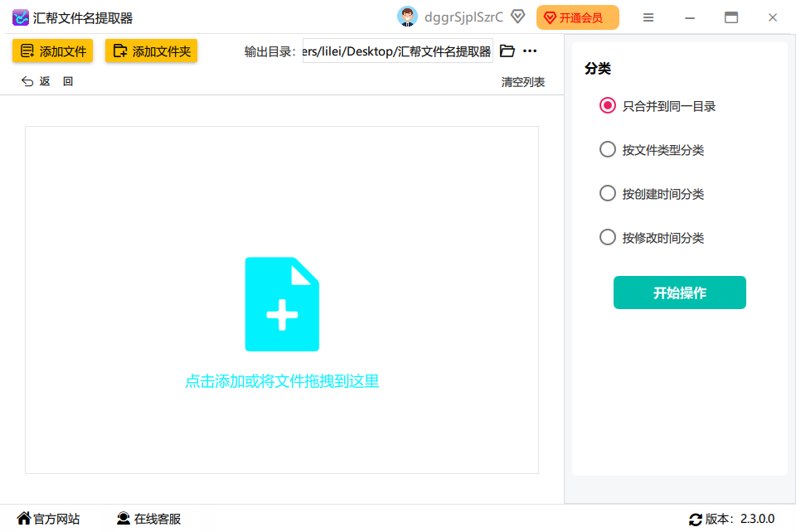This screenshot has width=796, height=532.
Task: Click the 开始操作 start operation button
Action: click(679, 293)
